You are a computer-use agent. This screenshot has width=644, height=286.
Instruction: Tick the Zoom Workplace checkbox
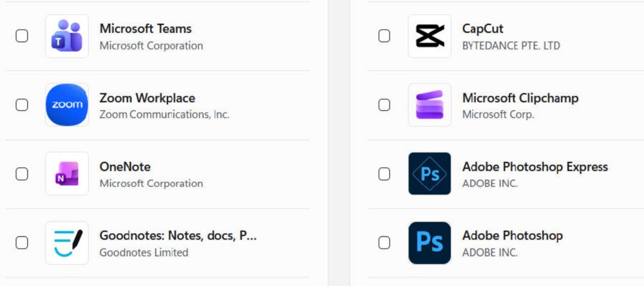click(x=22, y=105)
